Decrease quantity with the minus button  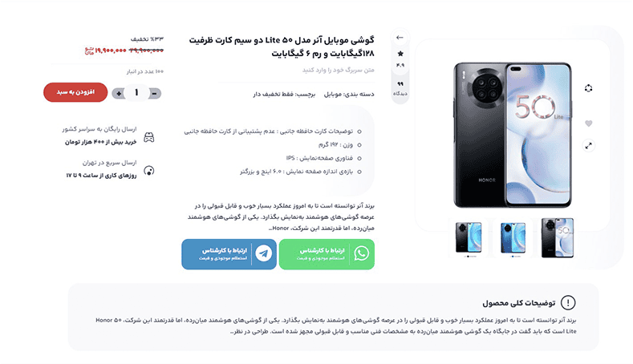(154, 94)
